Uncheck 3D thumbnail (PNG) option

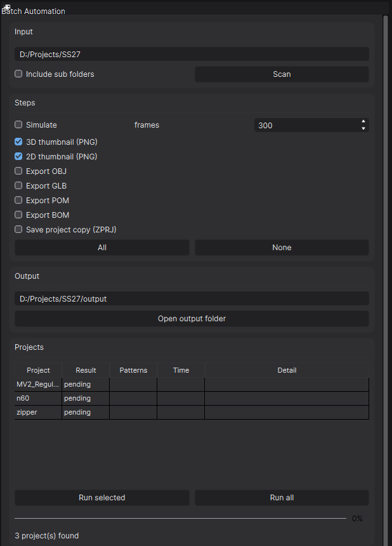pos(18,142)
